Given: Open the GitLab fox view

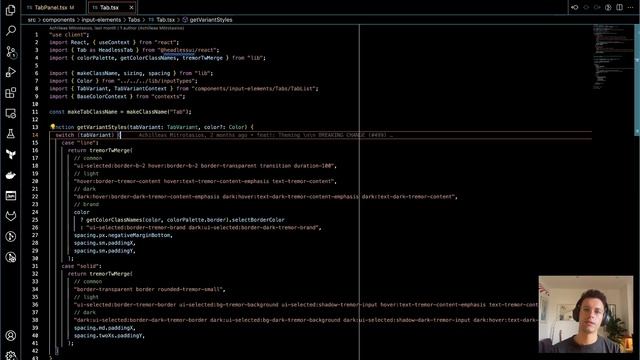Looking at the screenshot, I should pos(11,216).
